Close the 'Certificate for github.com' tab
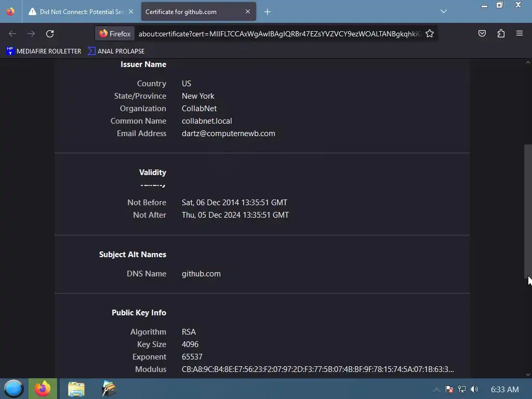The height and width of the screenshot is (399, 532). click(248, 11)
